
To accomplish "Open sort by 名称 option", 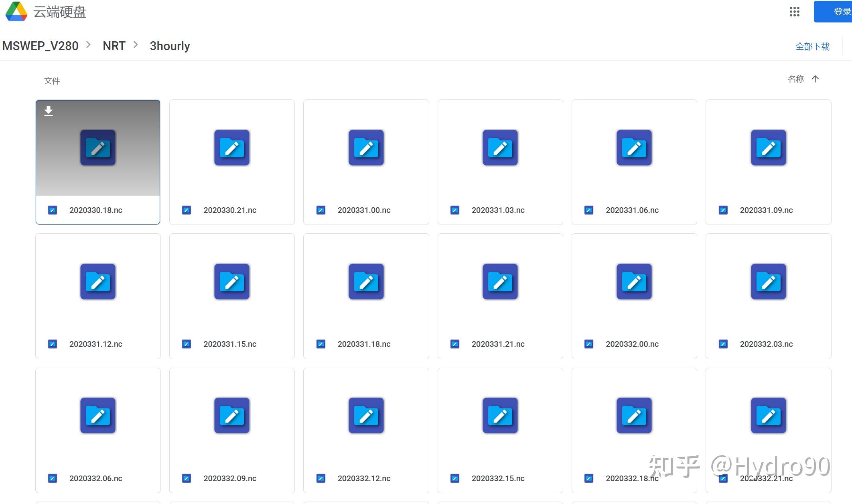I will [795, 79].
